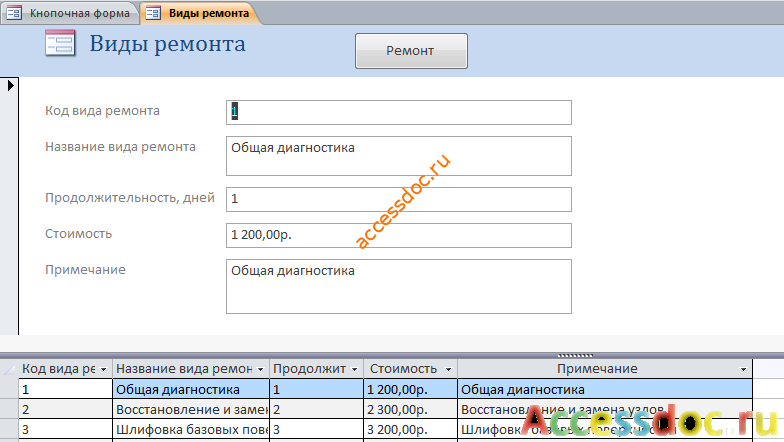Click the row selector of datasheet row 2
The image size is (784, 442).
click(9, 409)
